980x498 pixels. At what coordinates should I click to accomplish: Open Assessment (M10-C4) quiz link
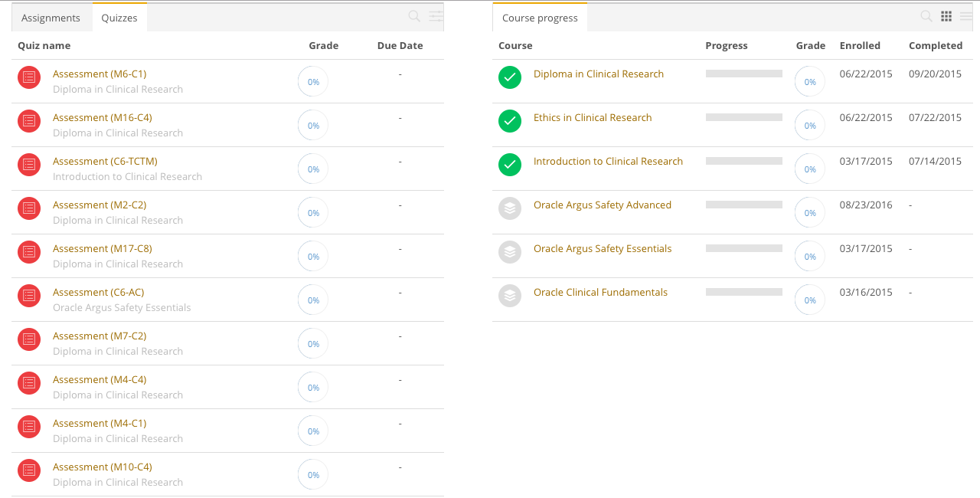point(103,467)
